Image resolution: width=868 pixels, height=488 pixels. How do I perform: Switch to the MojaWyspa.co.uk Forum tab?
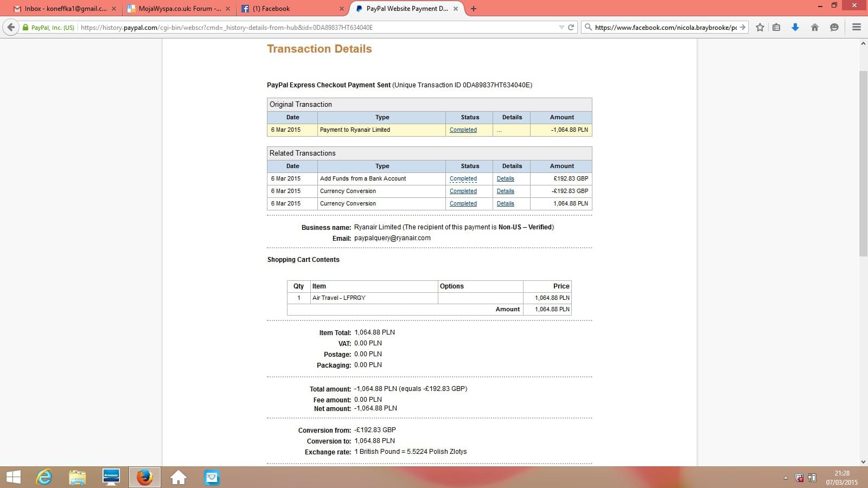click(x=178, y=9)
